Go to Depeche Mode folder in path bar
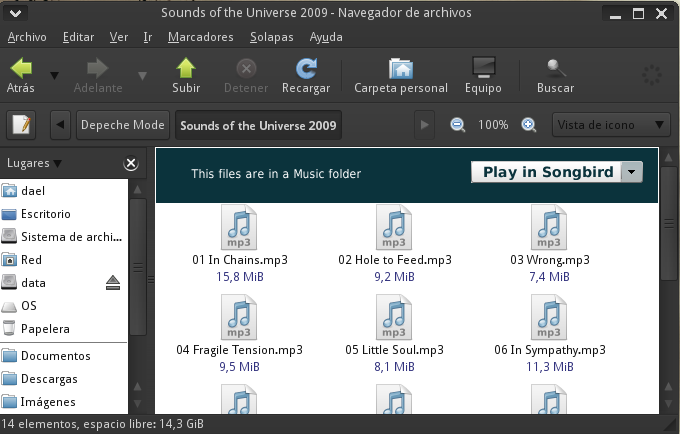680x434 pixels. (x=123, y=125)
